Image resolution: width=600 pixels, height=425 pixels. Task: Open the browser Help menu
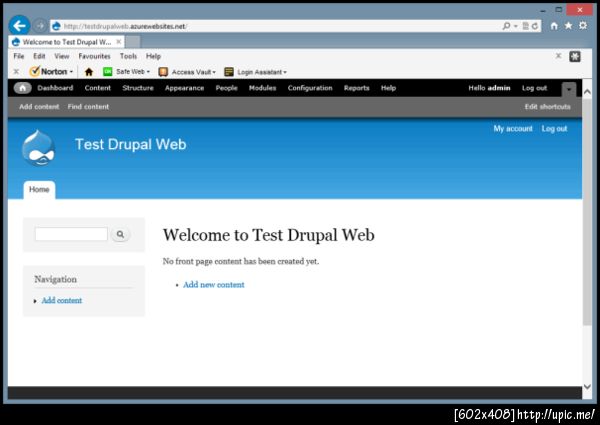(x=153, y=56)
